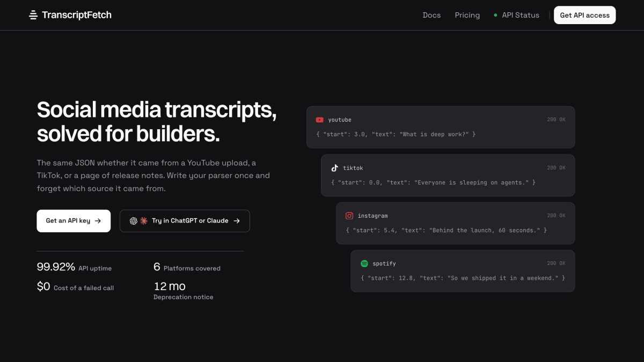644x362 pixels.
Task: Select the instagram card label
Action: coord(372,216)
